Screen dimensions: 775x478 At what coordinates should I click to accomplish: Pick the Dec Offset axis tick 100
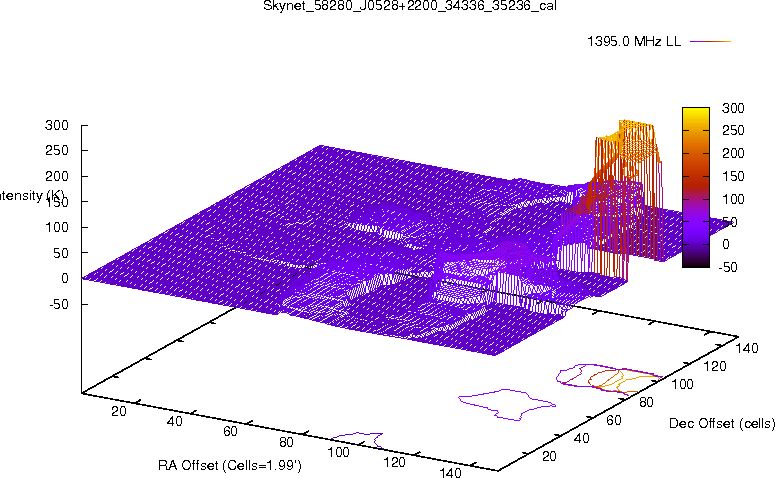click(682, 384)
